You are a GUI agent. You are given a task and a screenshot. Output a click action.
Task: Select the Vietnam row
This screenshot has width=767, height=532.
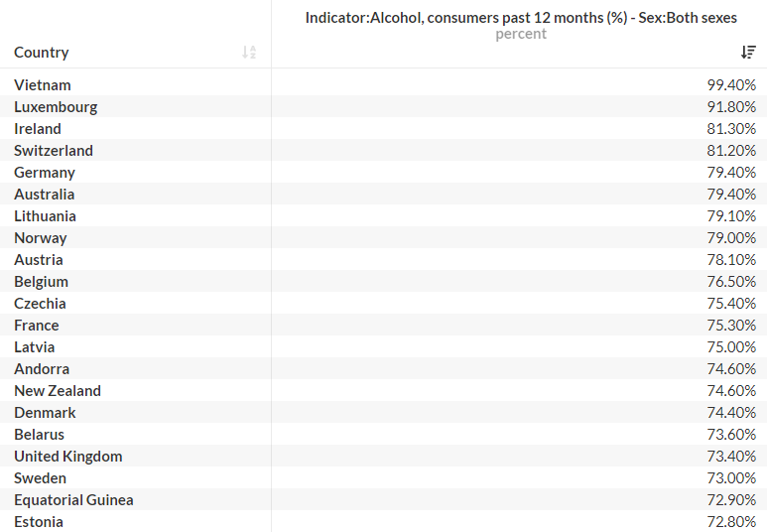383,84
